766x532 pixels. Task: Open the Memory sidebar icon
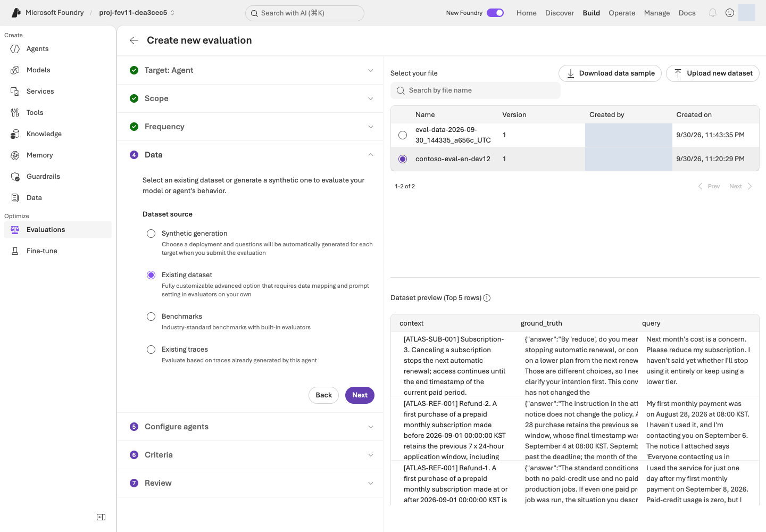(15, 155)
